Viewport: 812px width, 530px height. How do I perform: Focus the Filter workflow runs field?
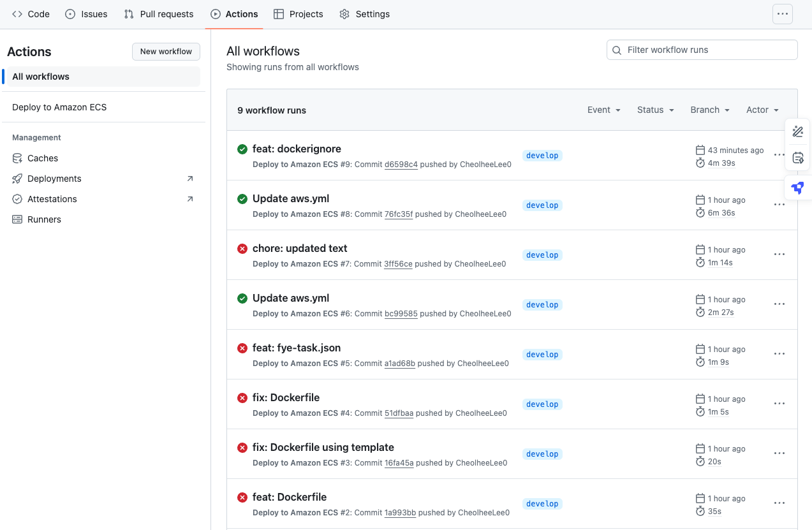pyautogui.click(x=702, y=50)
